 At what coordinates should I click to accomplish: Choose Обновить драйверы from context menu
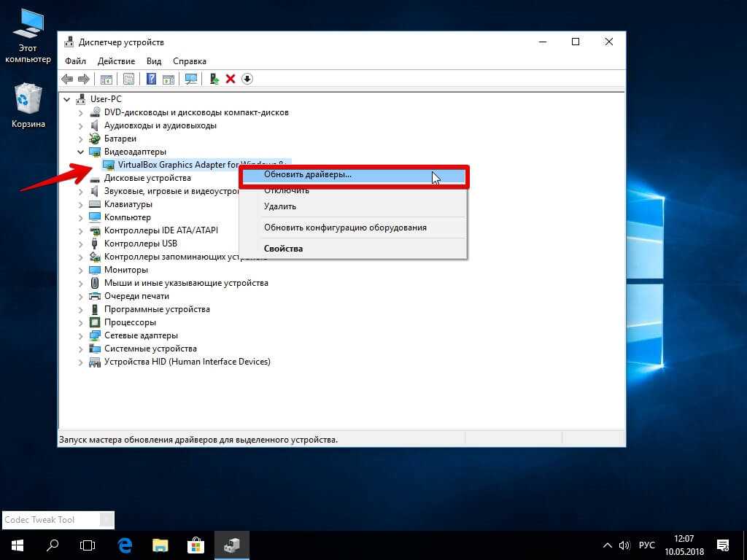pos(308,175)
